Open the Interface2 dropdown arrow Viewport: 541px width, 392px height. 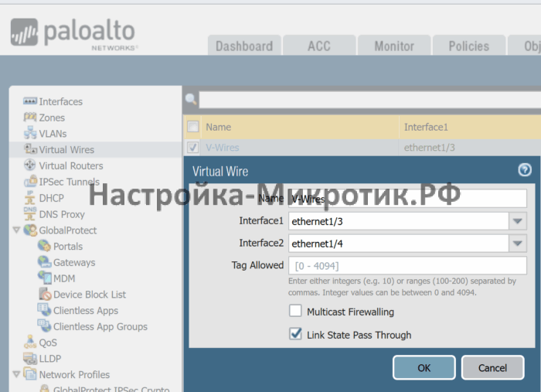point(518,244)
